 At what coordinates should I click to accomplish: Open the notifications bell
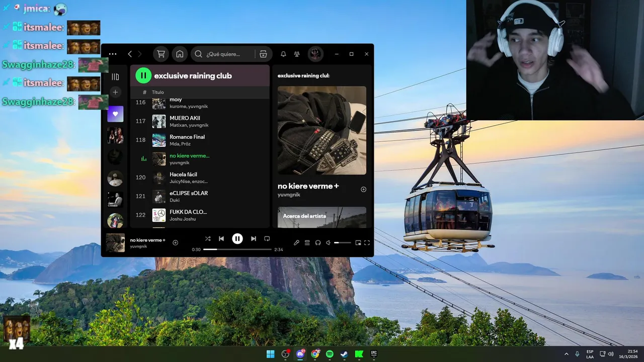pos(283,54)
